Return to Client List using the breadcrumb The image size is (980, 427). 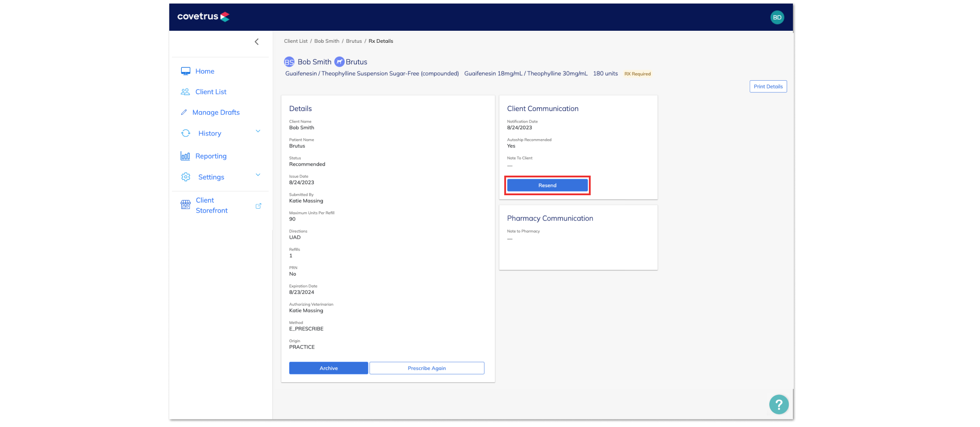[x=295, y=41]
